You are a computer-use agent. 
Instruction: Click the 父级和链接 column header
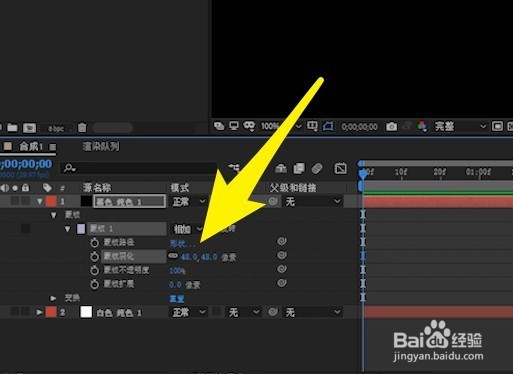tap(293, 188)
